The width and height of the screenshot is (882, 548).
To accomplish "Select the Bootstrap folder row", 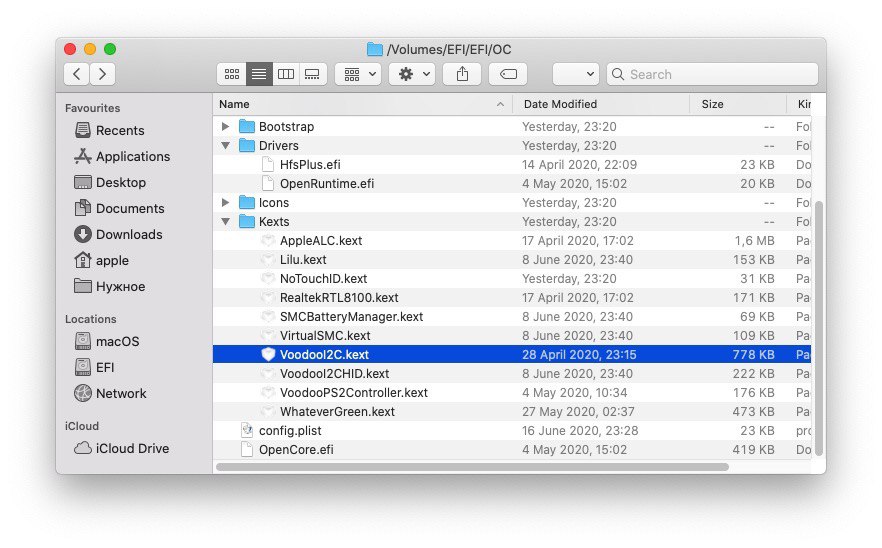I will point(512,127).
